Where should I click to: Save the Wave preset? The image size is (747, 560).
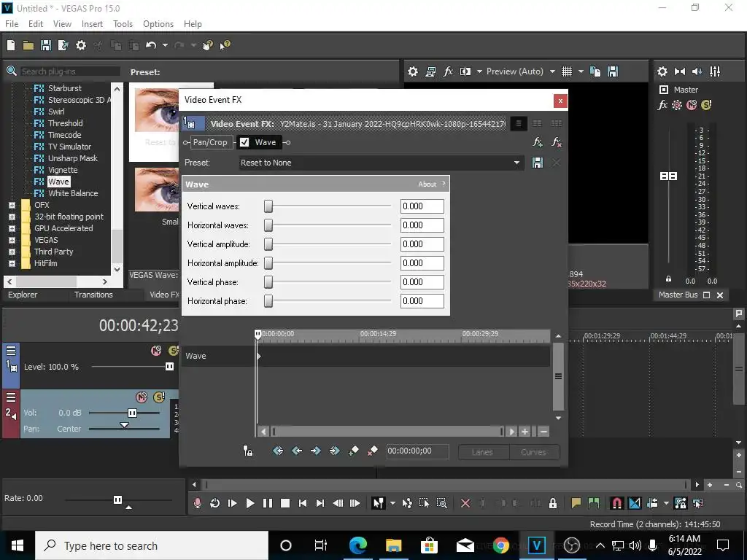pos(538,163)
